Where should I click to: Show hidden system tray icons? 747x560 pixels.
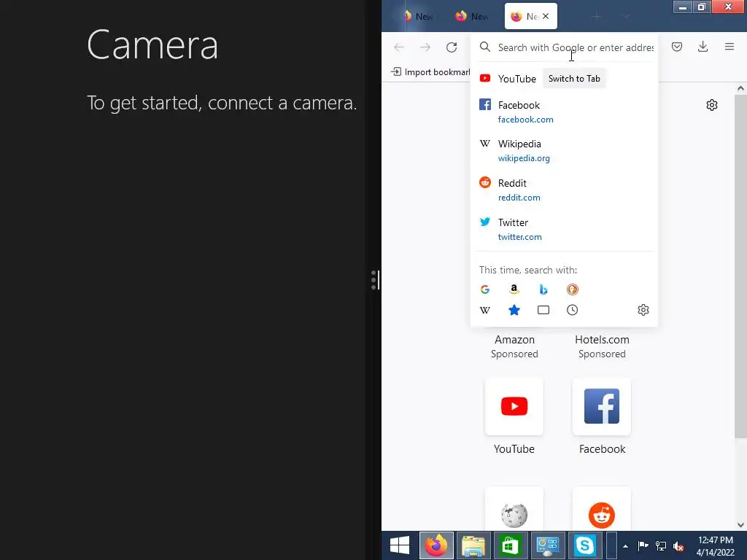click(625, 546)
